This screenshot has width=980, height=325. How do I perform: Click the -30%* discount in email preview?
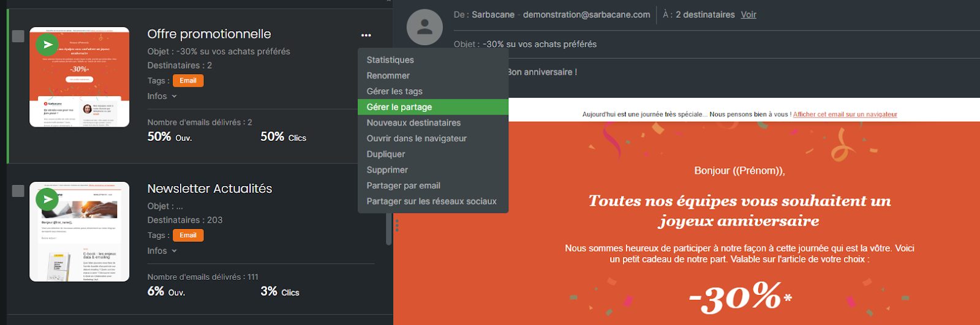(741, 297)
